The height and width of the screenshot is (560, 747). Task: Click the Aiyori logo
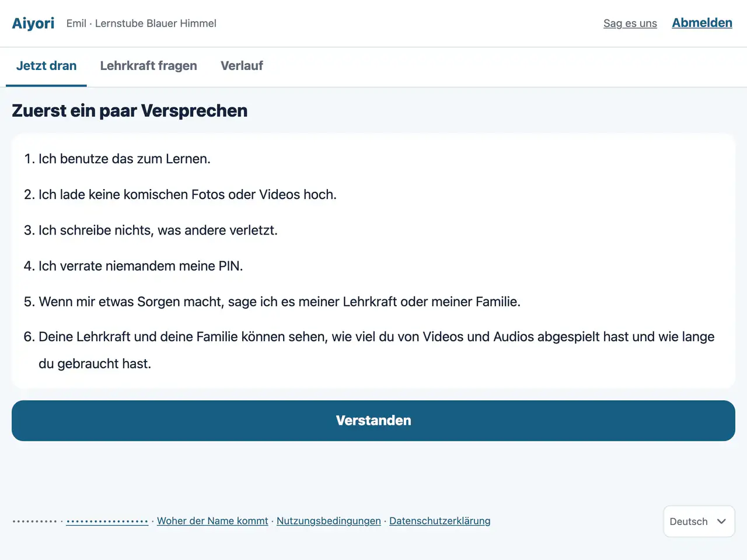pos(33,23)
